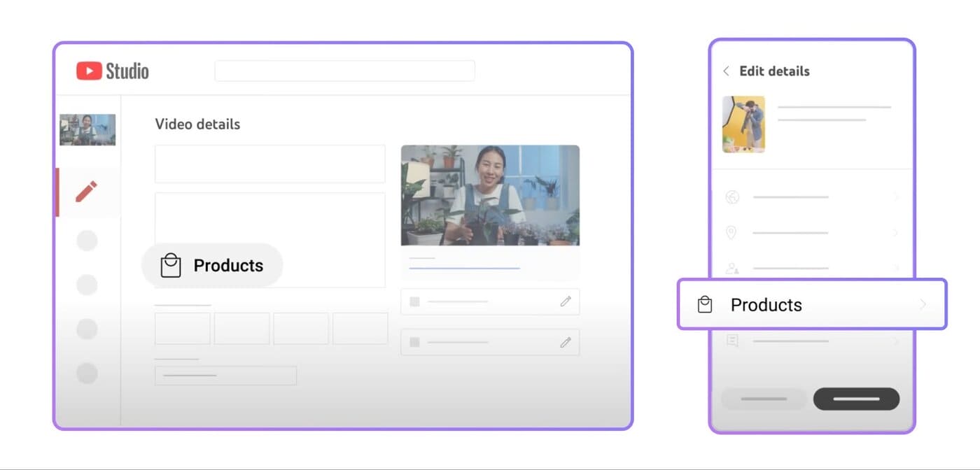Tap the back arrow next to Edit details
This screenshot has height=470, width=980.
pyautogui.click(x=726, y=71)
